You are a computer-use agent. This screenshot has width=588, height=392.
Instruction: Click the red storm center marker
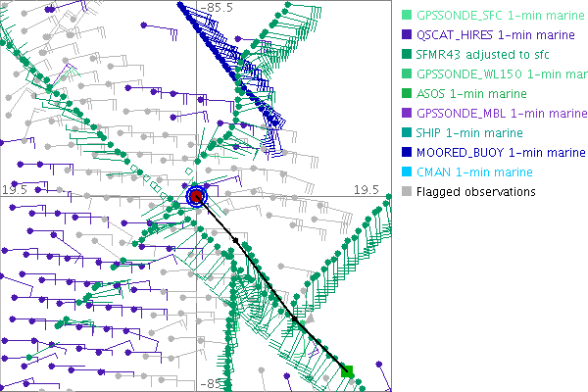(x=196, y=196)
